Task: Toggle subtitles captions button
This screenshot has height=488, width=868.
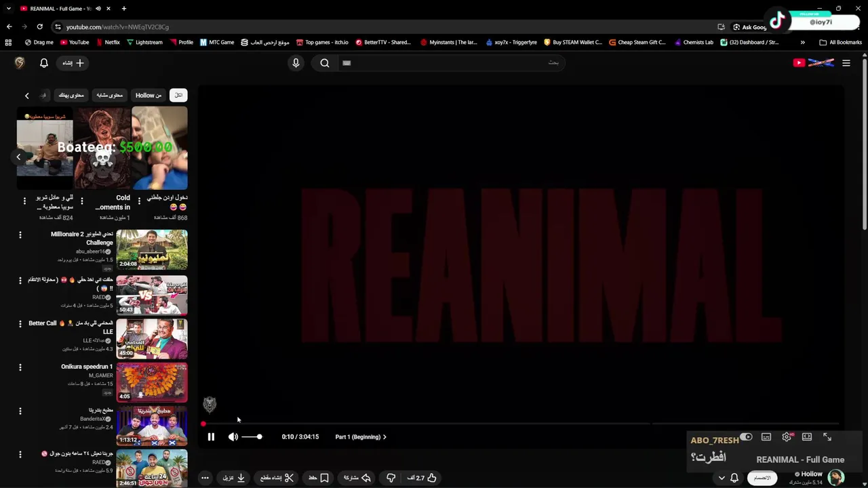Action: (x=766, y=437)
